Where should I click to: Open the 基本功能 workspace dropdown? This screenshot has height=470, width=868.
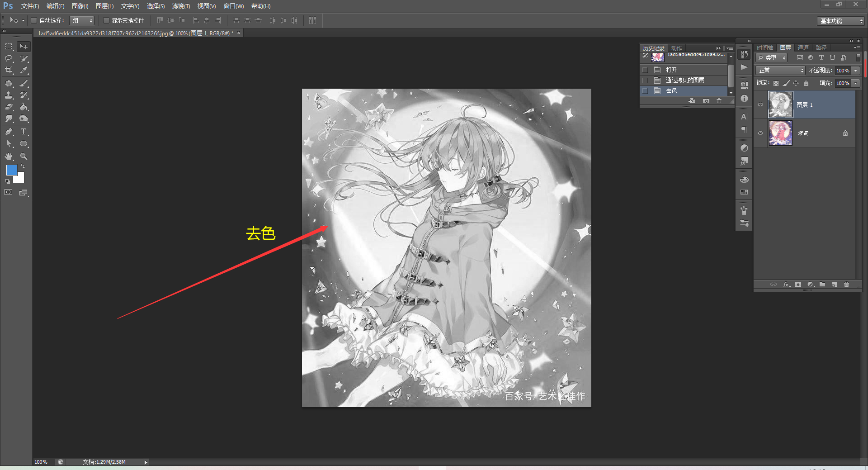(x=841, y=21)
